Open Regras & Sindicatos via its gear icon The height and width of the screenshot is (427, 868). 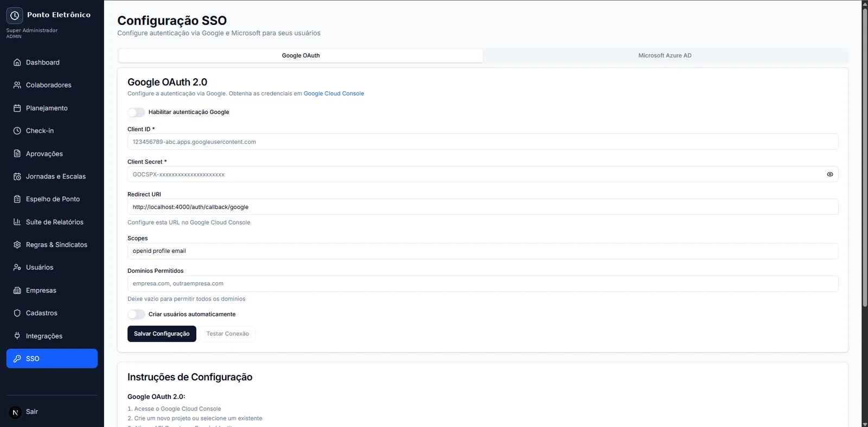[17, 245]
